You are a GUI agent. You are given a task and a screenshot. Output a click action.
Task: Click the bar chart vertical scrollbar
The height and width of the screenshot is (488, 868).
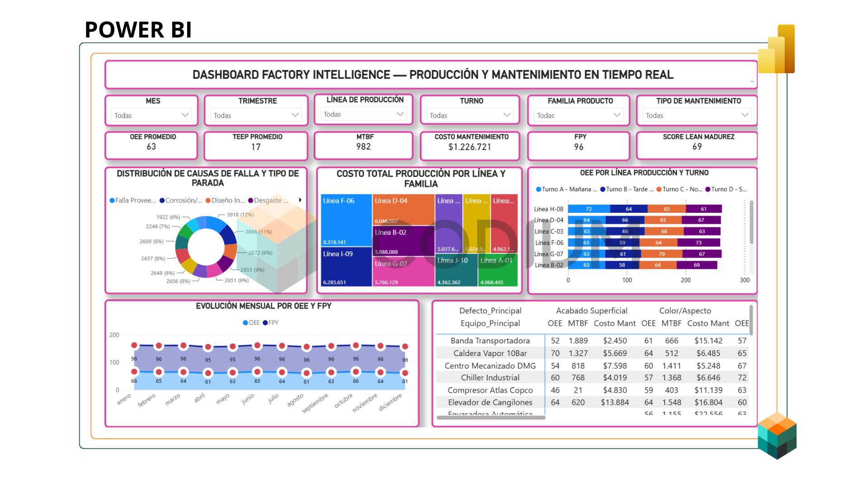coord(751,222)
